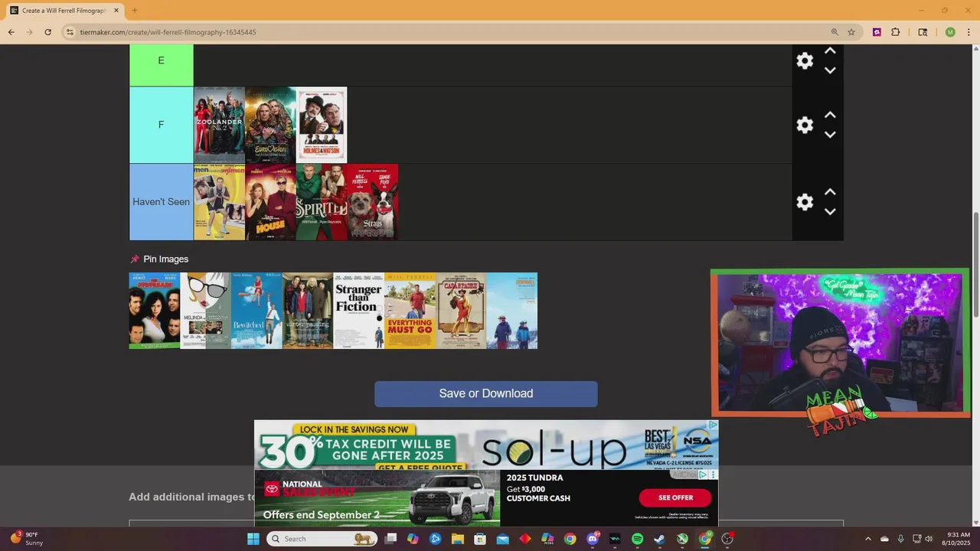
Task: Open Spotify from taskbar
Action: click(637, 539)
